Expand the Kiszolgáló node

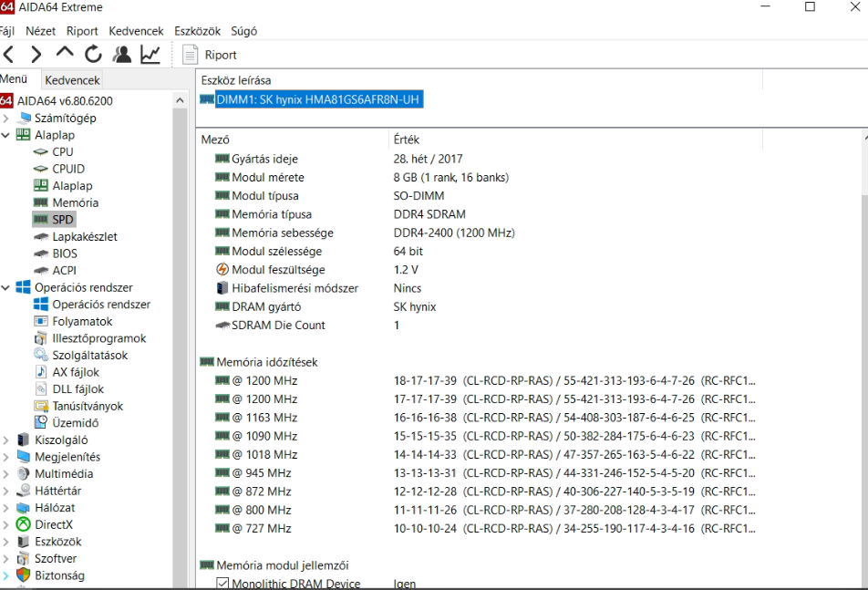pyautogui.click(x=6, y=440)
